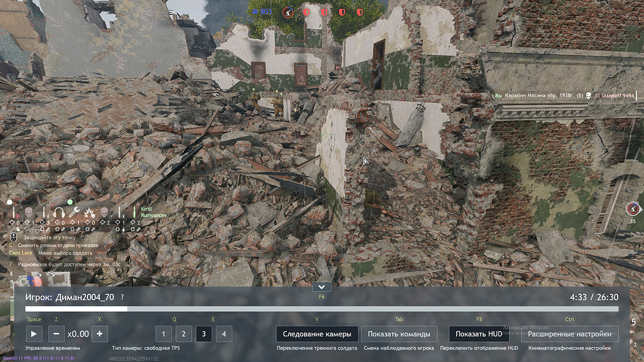Click the skull icon in the kill feed

click(588, 96)
